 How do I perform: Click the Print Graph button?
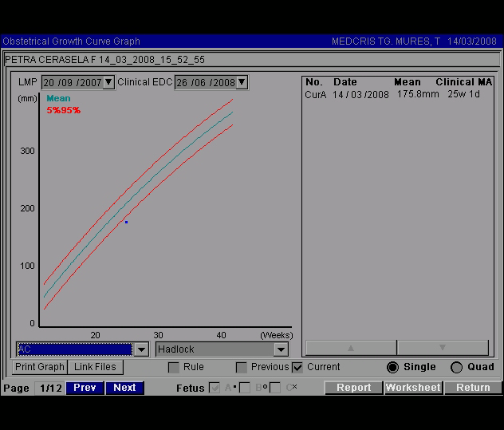40,367
